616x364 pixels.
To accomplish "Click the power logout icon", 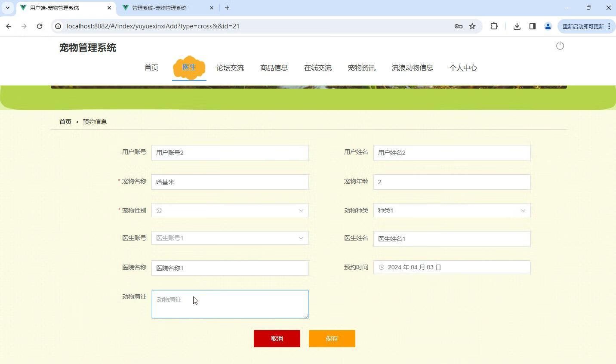I will pyautogui.click(x=560, y=46).
